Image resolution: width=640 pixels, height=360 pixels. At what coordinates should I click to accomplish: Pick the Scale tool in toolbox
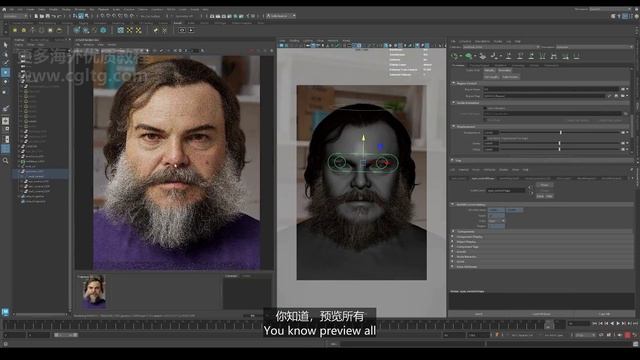(x=5, y=92)
